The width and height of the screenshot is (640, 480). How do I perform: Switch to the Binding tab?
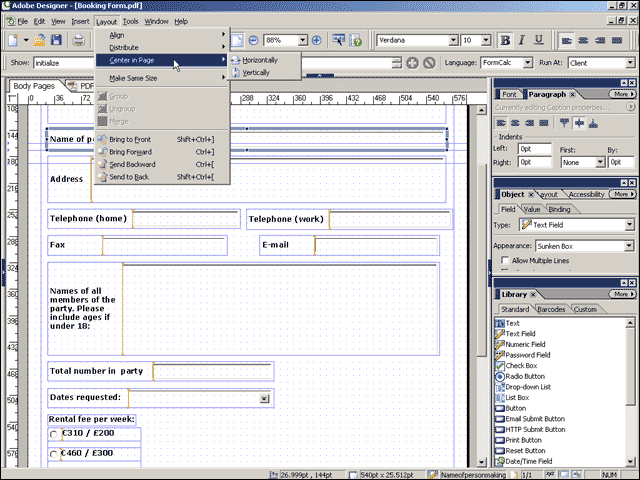click(x=559, y=209)
